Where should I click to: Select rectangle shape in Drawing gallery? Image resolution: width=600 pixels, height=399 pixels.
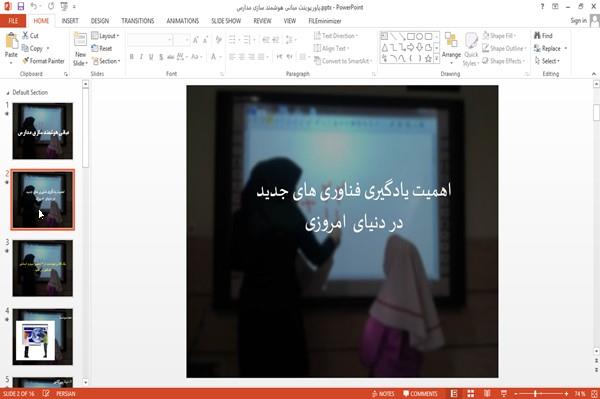point(411,36)
